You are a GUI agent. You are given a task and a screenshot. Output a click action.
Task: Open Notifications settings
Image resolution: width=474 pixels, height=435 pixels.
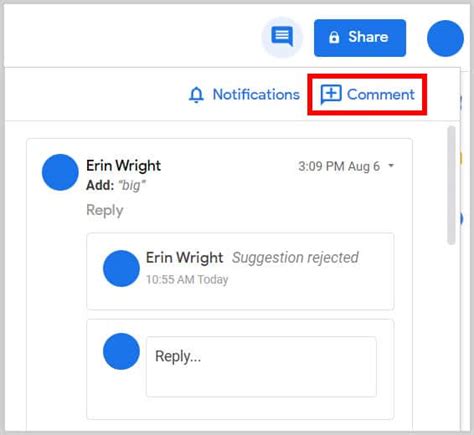pyautogui.click(x=244, y=95)
